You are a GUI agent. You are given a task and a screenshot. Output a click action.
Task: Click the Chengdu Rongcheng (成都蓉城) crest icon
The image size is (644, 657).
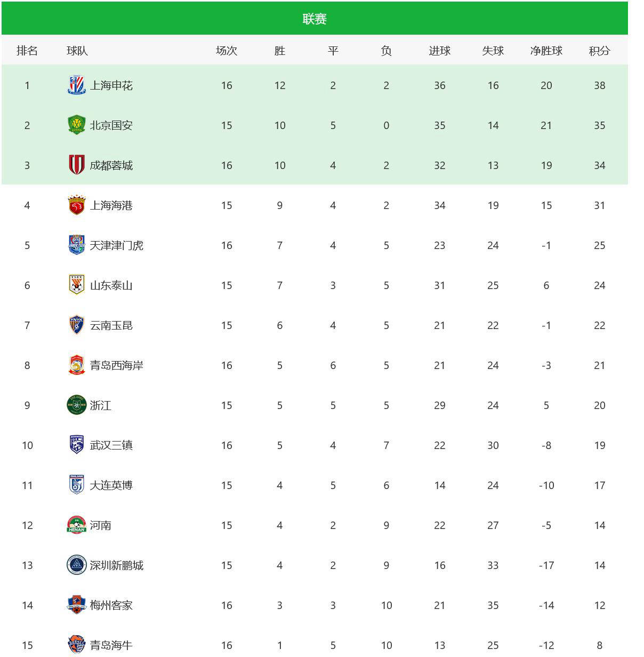pyautogui.click(x=76, y=165)
